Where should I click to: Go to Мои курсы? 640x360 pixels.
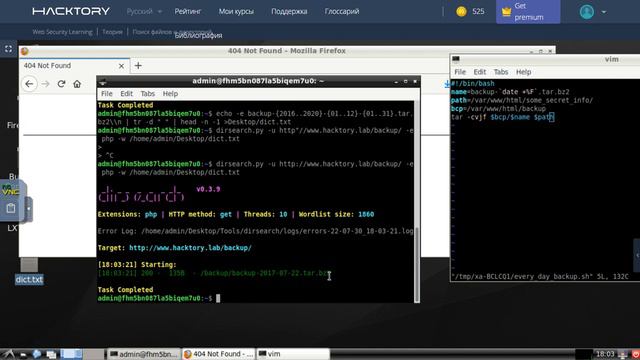click(236, 11)
